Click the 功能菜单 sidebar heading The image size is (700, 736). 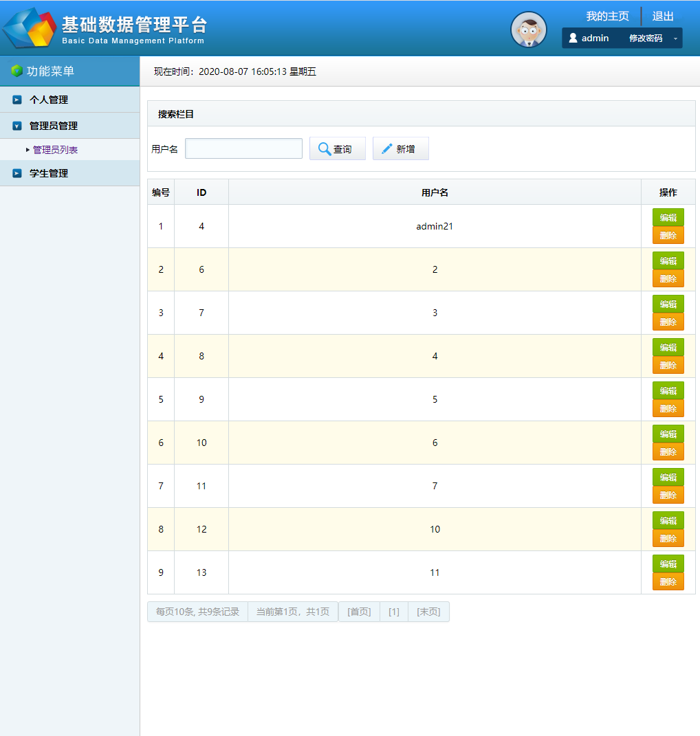(50, 71)
